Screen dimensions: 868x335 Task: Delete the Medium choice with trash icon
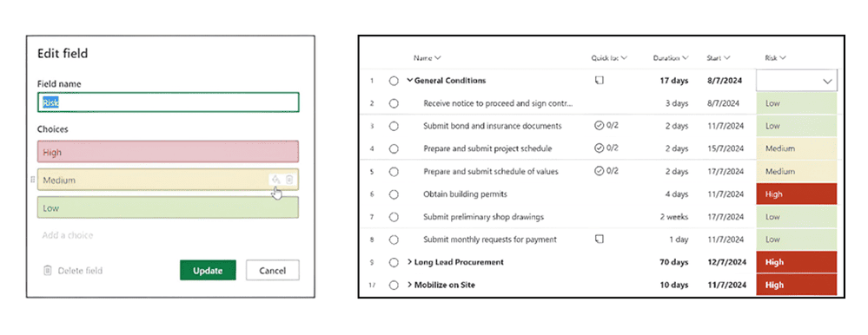[289, 180]
